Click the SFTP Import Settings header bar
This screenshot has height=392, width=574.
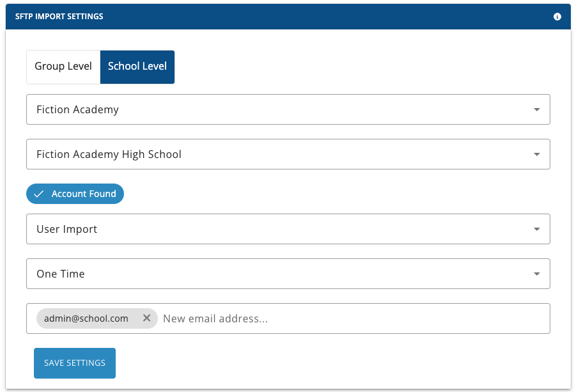(288, 17)
